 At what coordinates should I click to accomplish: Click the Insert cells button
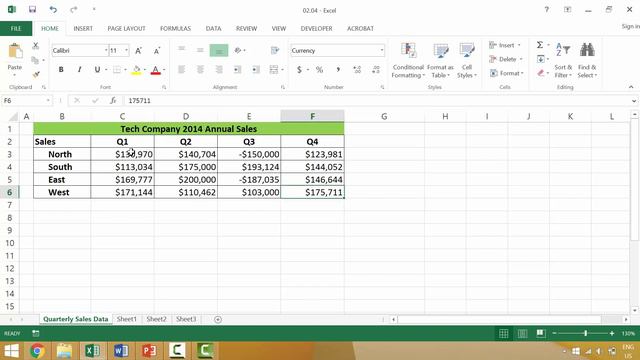tap(505, 45)
